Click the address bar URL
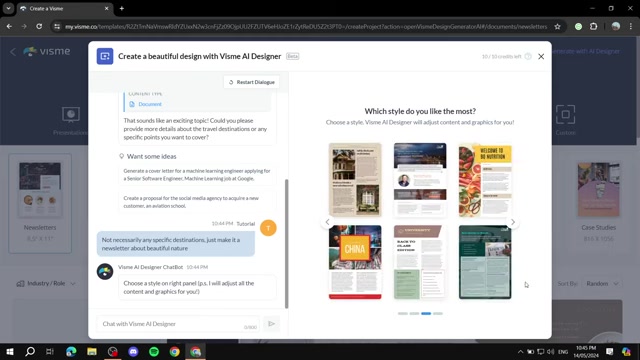Screen dimensions: 640x360 click(306, 27)
